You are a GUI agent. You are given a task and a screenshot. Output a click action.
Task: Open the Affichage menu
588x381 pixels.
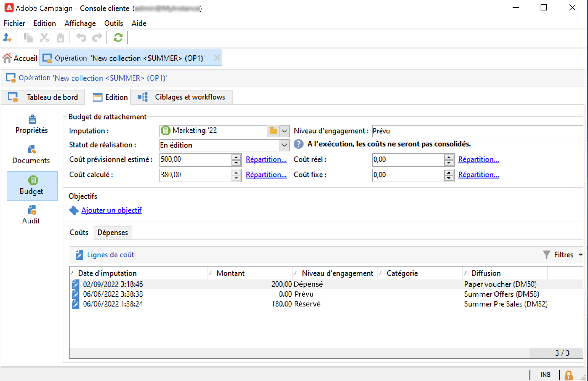click(x=80, y=23)
